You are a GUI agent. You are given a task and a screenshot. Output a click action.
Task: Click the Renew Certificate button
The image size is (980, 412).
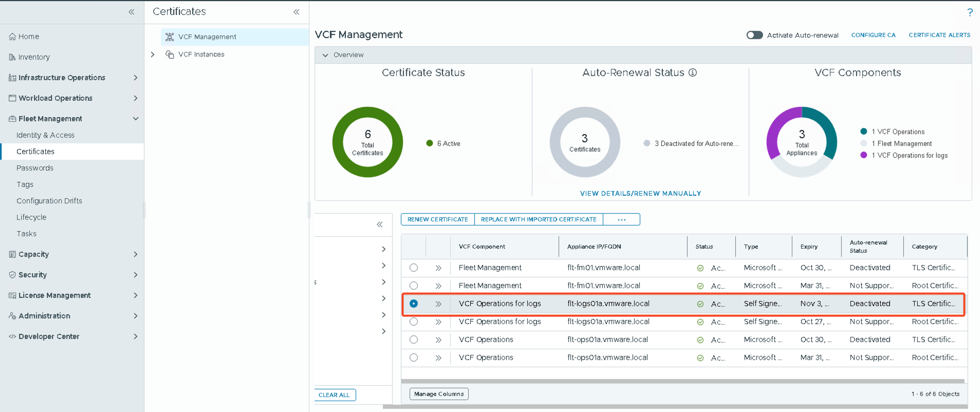437,219
